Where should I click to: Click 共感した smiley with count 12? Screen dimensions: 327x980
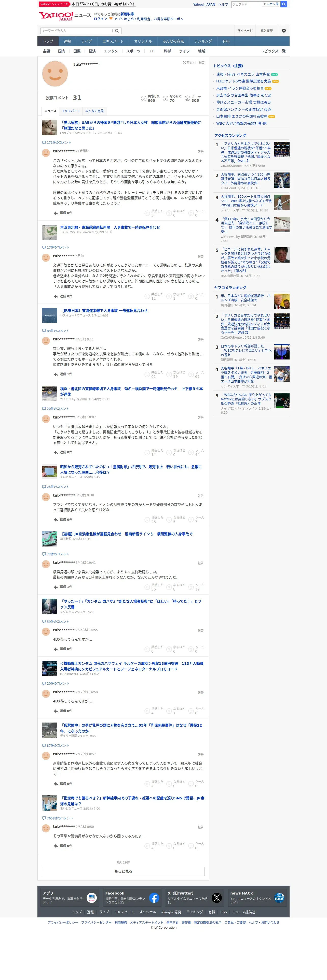tap(147, 296)
